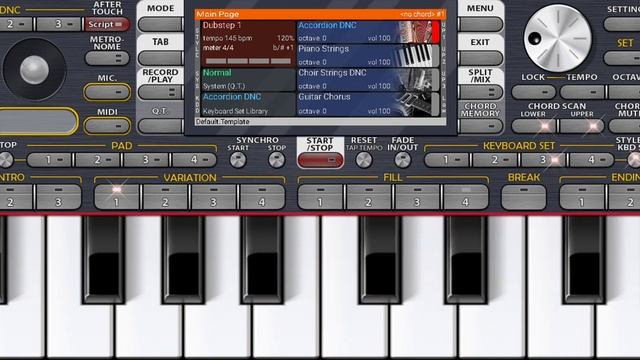Click the TAB button
This screenshot has width=640, height=360.
pyautogui.click(x=160, y=58)
